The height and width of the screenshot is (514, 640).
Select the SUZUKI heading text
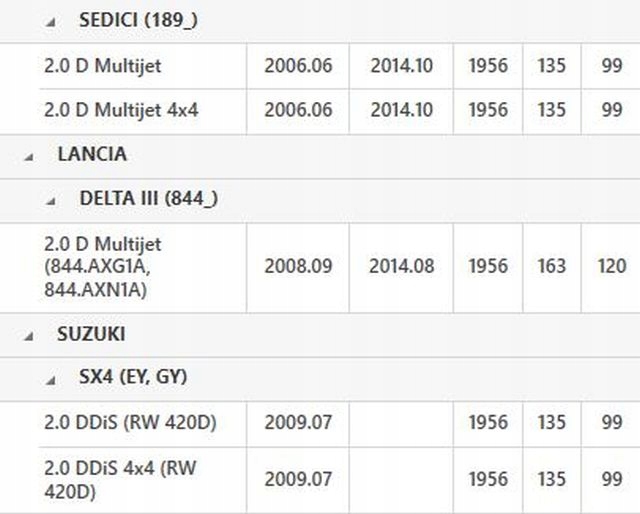click(x=91, y=334)
